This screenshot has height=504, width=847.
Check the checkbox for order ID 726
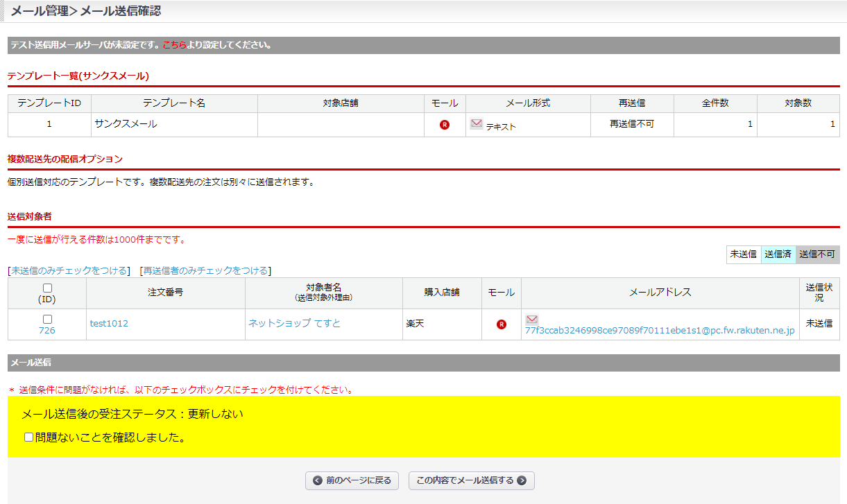[47, 319]
